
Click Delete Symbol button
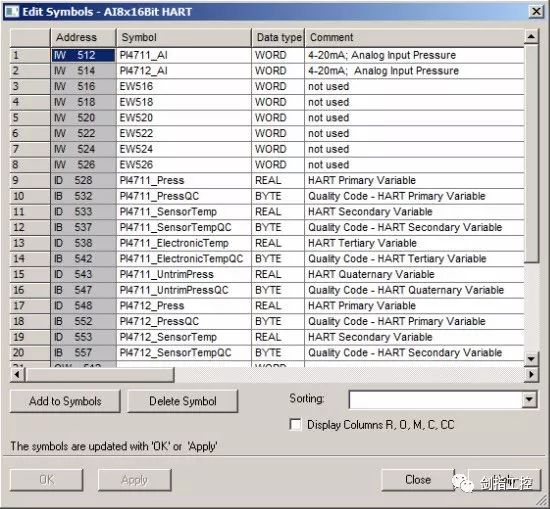tap(182, 401)
